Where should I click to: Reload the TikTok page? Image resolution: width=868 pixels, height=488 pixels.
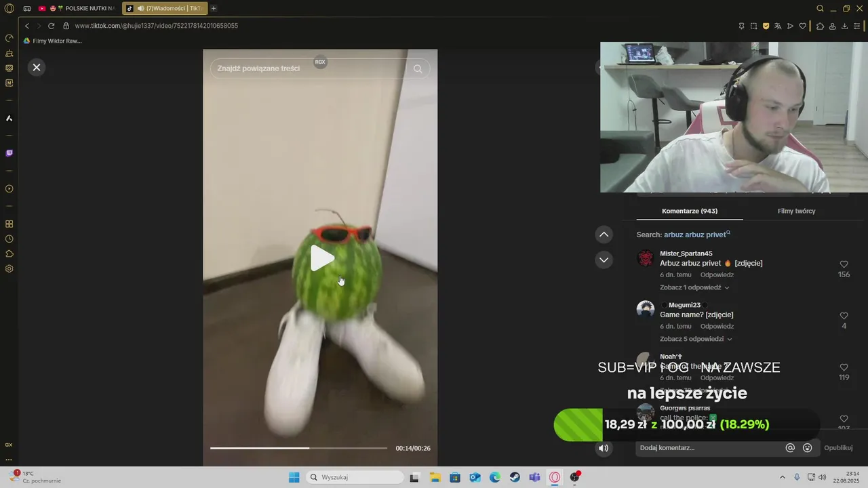[x=51, y=26]
